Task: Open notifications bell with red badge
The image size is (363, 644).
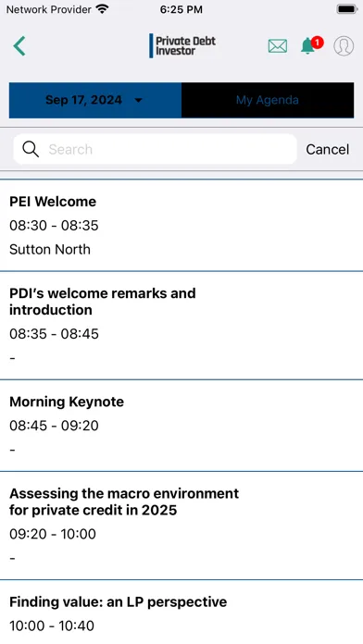Action: [311, 45]
